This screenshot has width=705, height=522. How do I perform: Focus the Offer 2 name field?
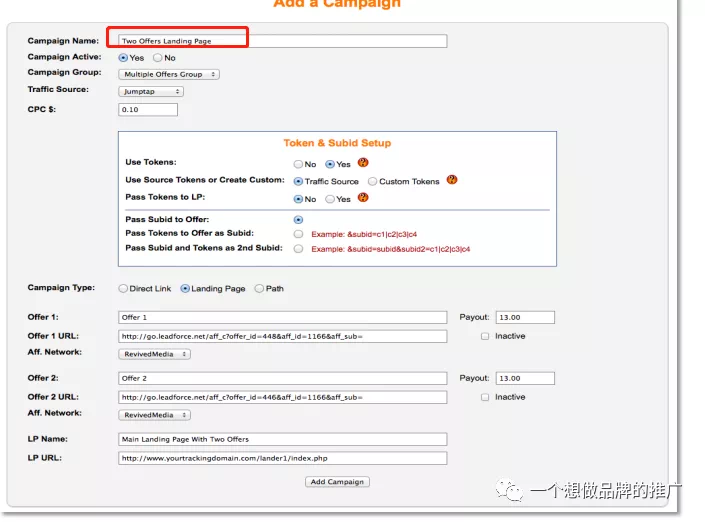pyautogui.click(x=283, y=379)
